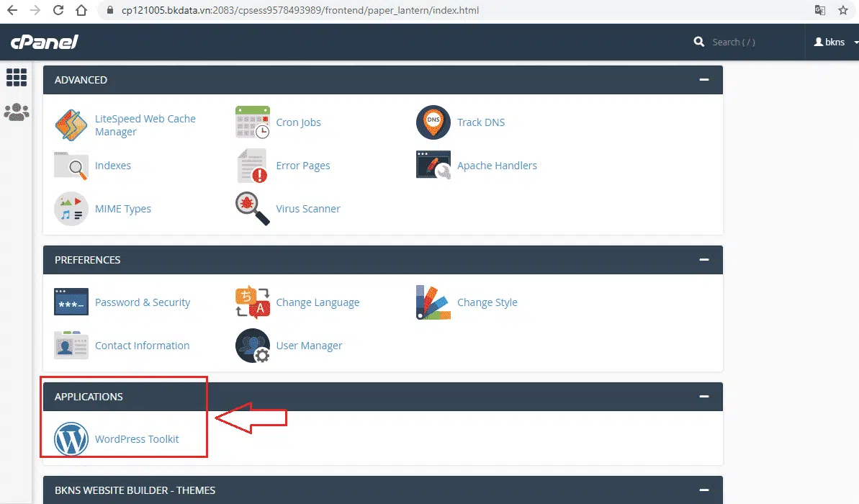Bookmark this page with the star icon
The image size is (859, 504).
pyautogui.click(x=842, y=11)
